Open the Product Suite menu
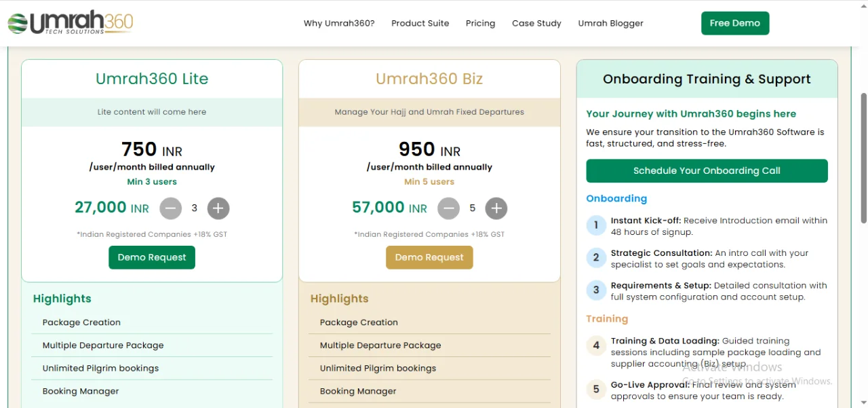868x408 pixels. click(420, 23)
